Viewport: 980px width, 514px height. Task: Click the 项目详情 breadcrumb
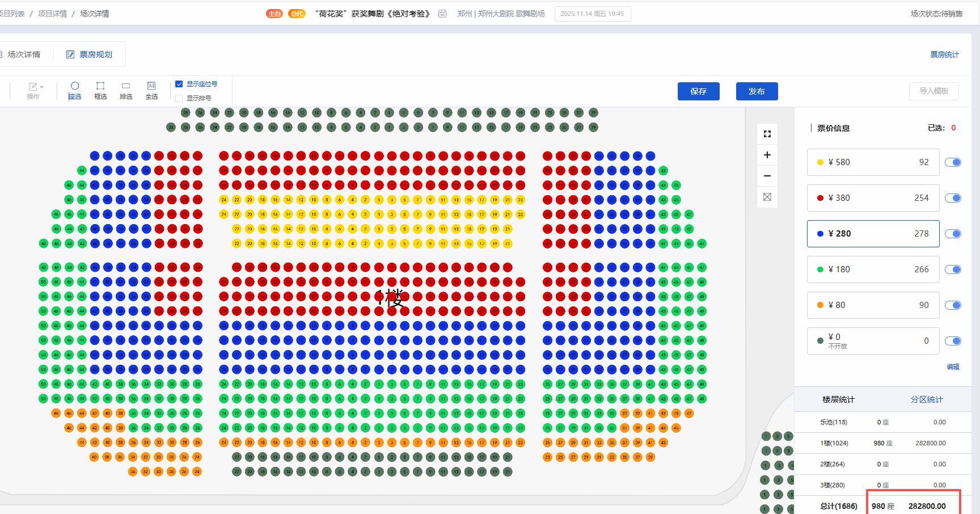tap(53, 14)
